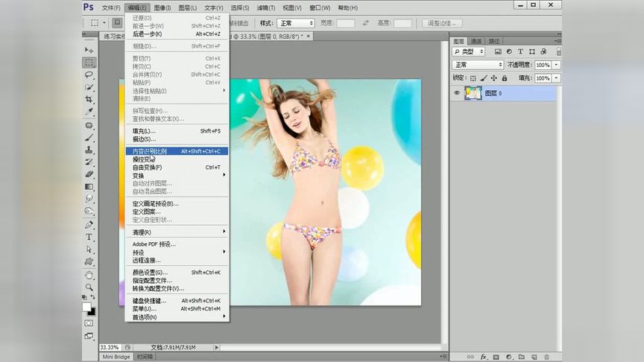Open the 样式 style dropdown in options bar
Viewport: 644px width, 362px height.
296,23
